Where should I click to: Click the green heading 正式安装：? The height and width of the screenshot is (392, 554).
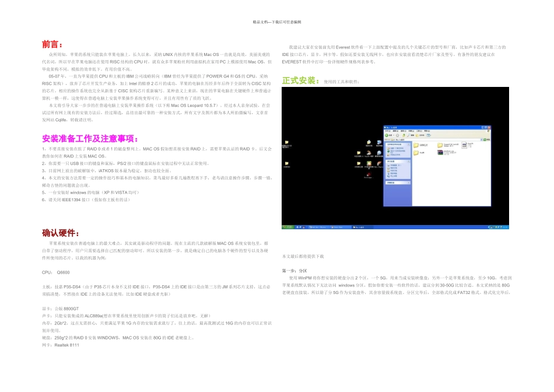click(301, 80)
